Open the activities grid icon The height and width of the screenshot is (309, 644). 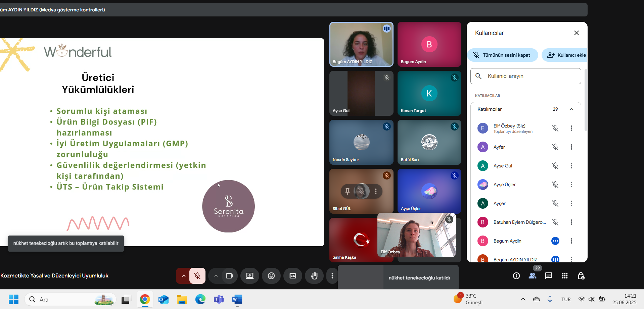(565, 276)
